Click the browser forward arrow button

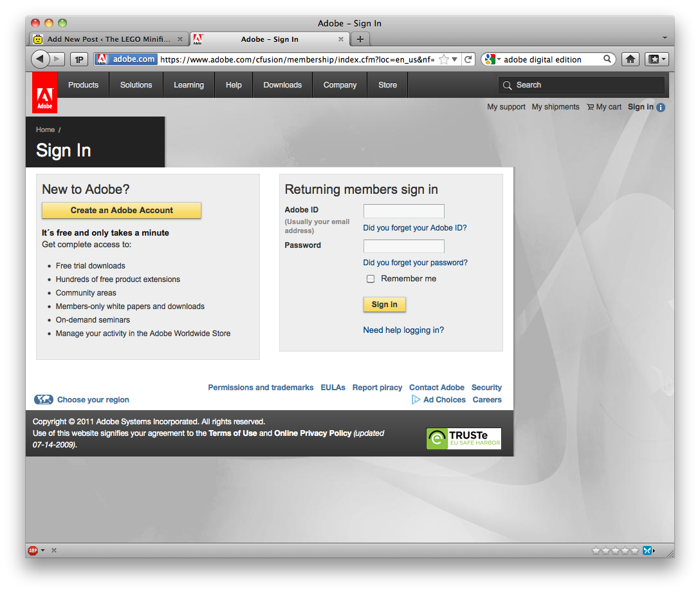(x=57, y=59)
